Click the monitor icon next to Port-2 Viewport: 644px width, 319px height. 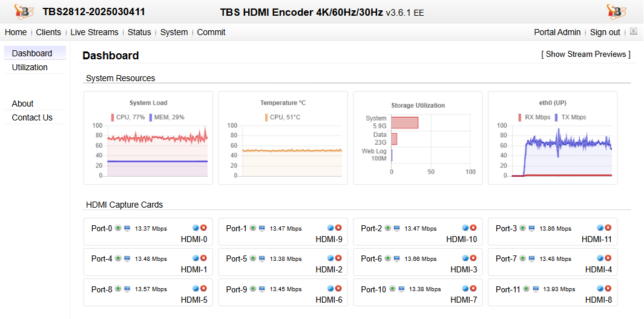[396, 229]
